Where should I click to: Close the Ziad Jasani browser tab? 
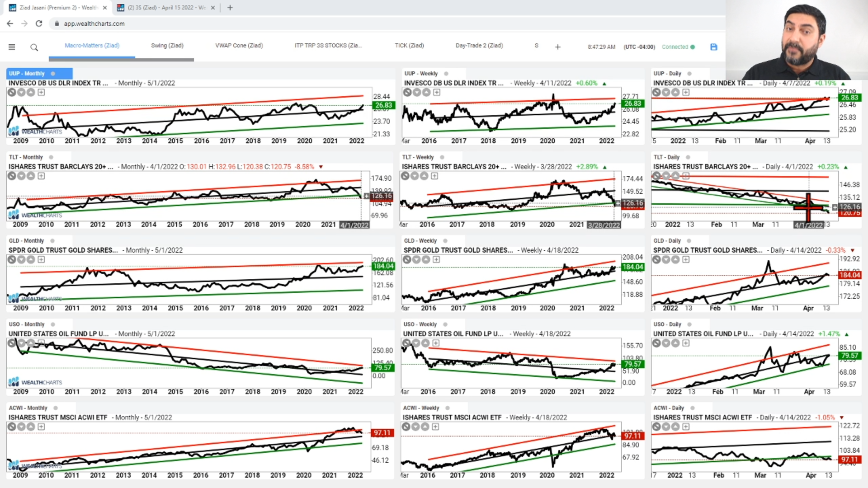click(x=105, y=8)
